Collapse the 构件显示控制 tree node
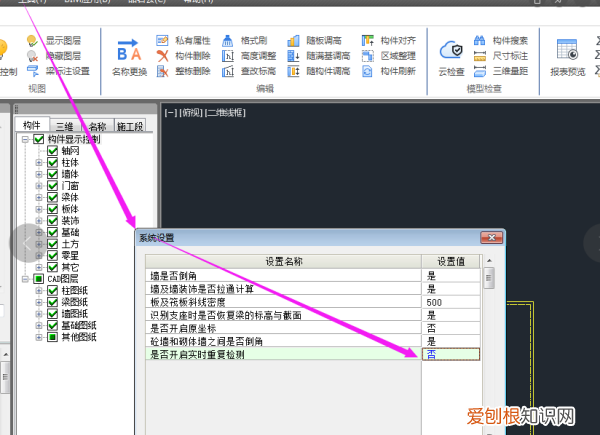 [25, 139]
